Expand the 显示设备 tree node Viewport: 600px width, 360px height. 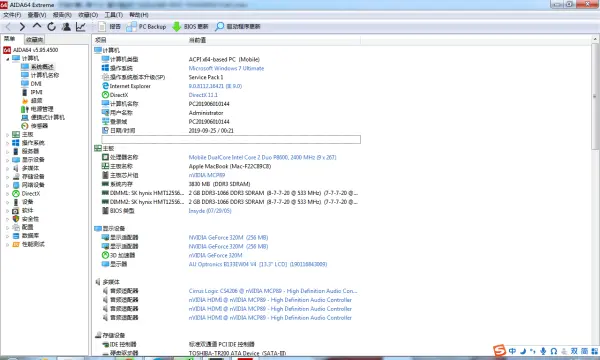pos(7,160)
